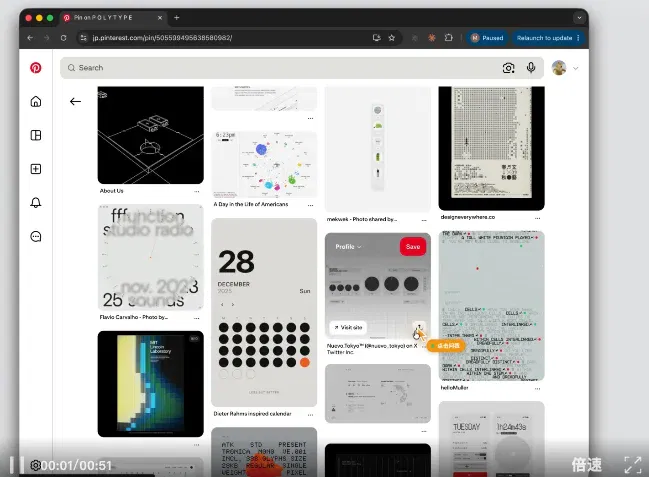Viewport: 649px width, 477px height.
Task: Open the black wireframe About Us pin image
Action: pos(151,135)
